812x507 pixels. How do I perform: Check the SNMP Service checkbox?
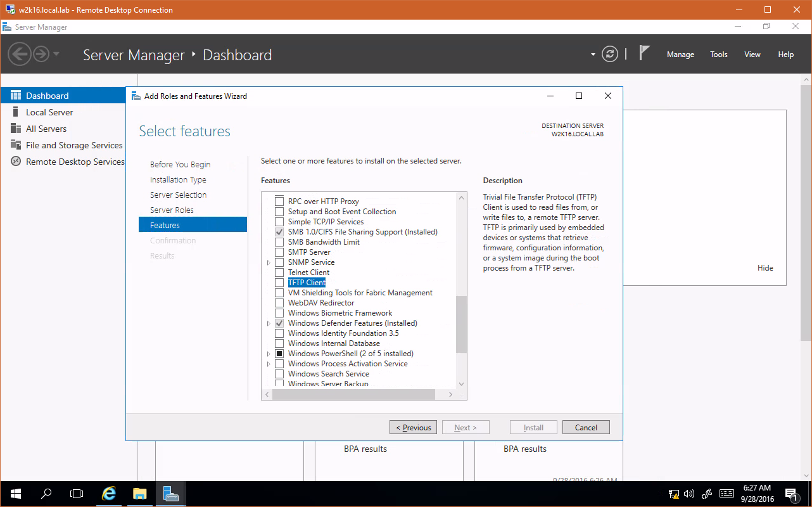pos(279,262)
